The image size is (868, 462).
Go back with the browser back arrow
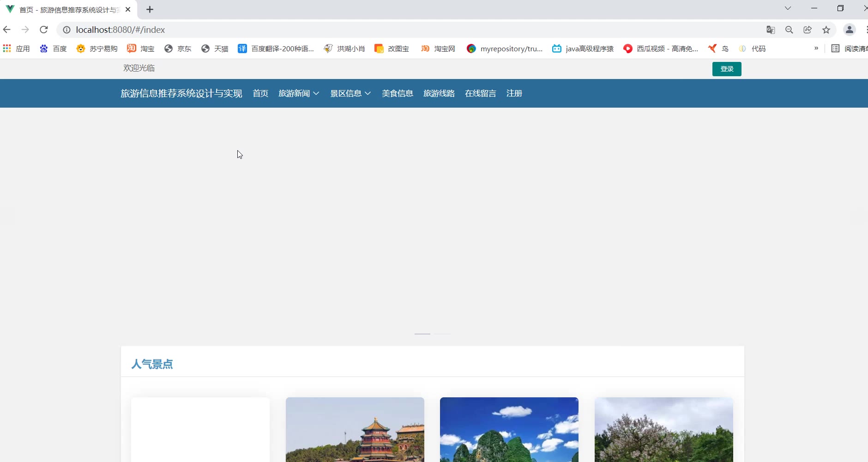7,30
